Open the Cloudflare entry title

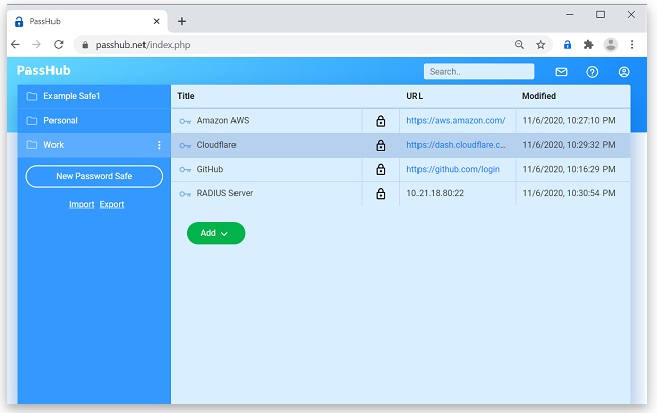216,145
